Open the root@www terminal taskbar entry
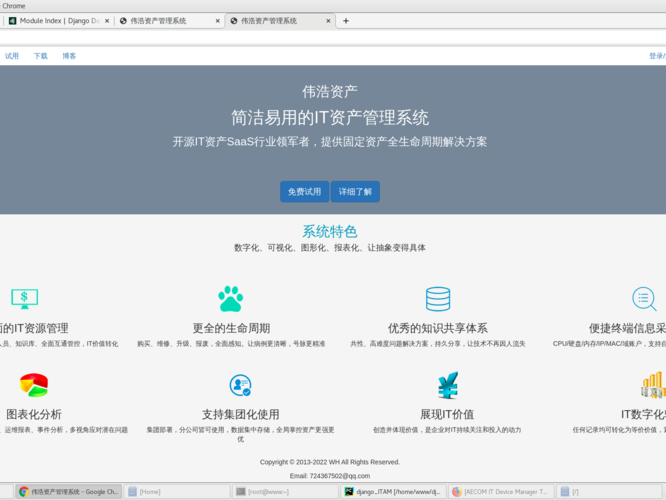 point(285,492)
